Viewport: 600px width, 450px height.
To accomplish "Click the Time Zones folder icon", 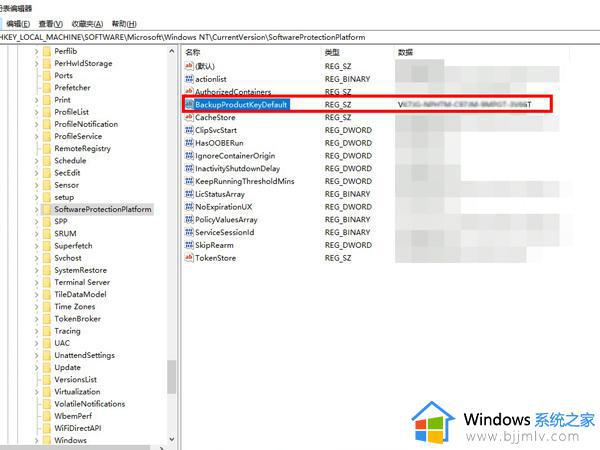I will click(x=47, y=307).
